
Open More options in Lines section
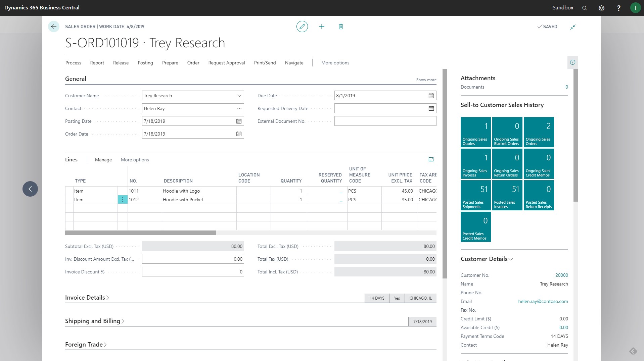[135, 160]
